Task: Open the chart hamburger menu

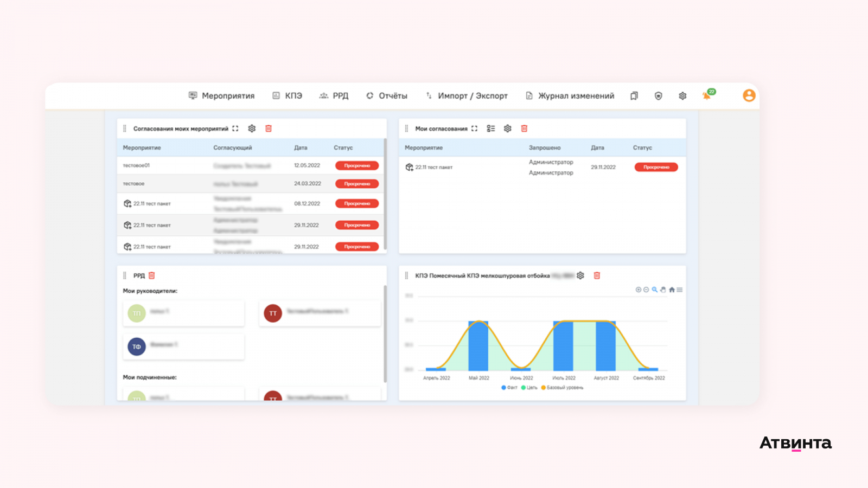Action: [680, 290]
